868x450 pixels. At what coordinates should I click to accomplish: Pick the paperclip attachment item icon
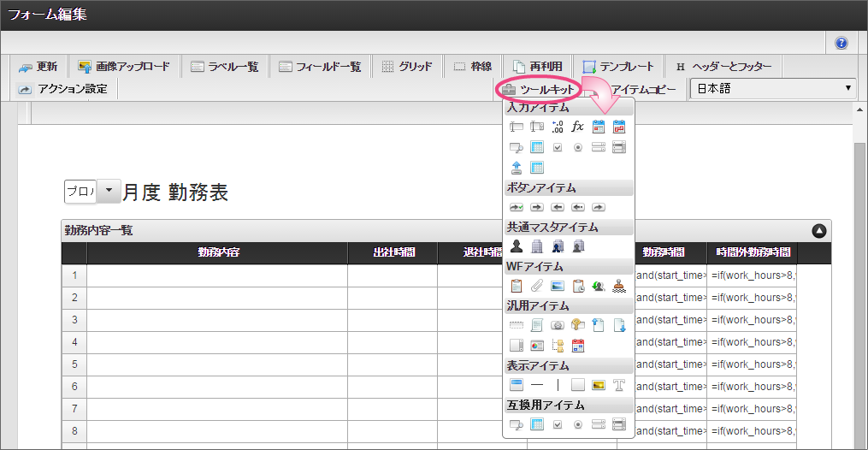point(536,286)
